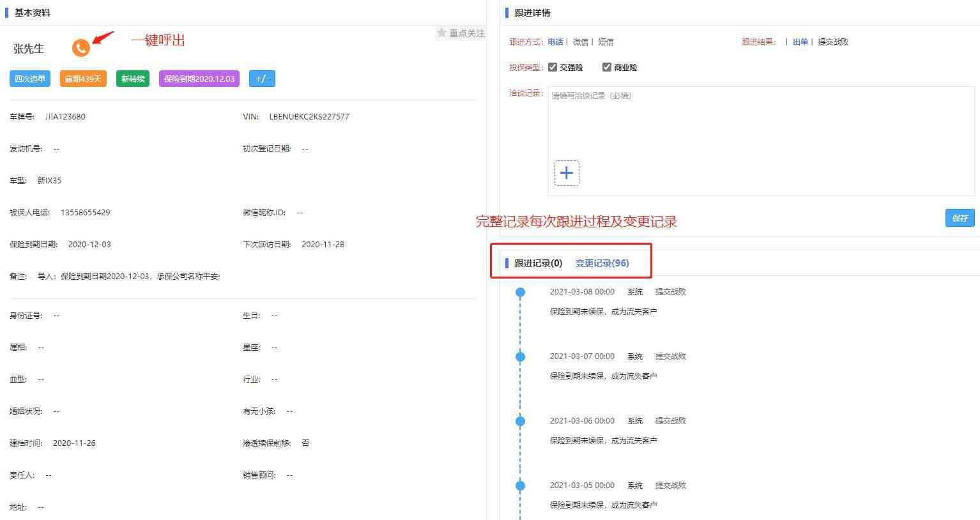This screenshot has height=520, width=980.
Task: Select 电话 as follow-up method
Action: click(x=555, y=42)
